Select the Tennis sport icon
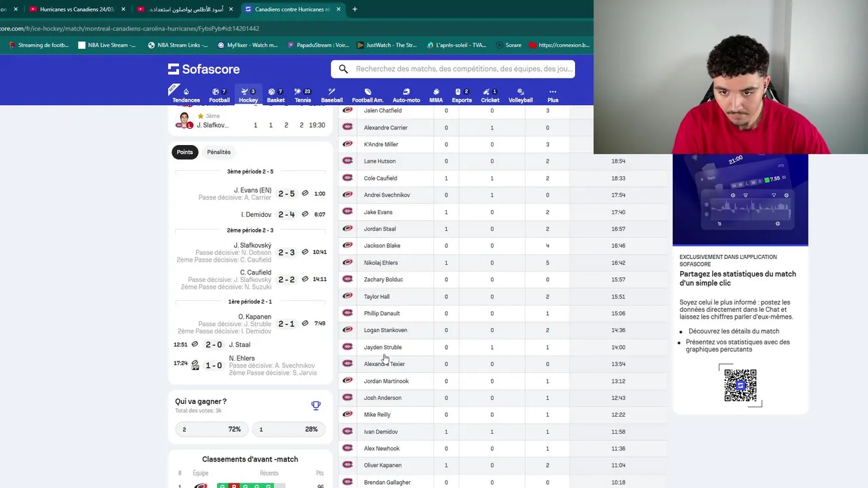This screenshot has width=868, height=488. [x=302, y=96]
